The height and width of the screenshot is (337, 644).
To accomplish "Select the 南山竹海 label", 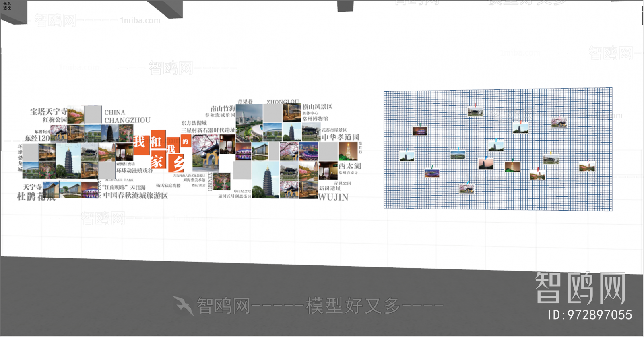I will click(223, 108).
